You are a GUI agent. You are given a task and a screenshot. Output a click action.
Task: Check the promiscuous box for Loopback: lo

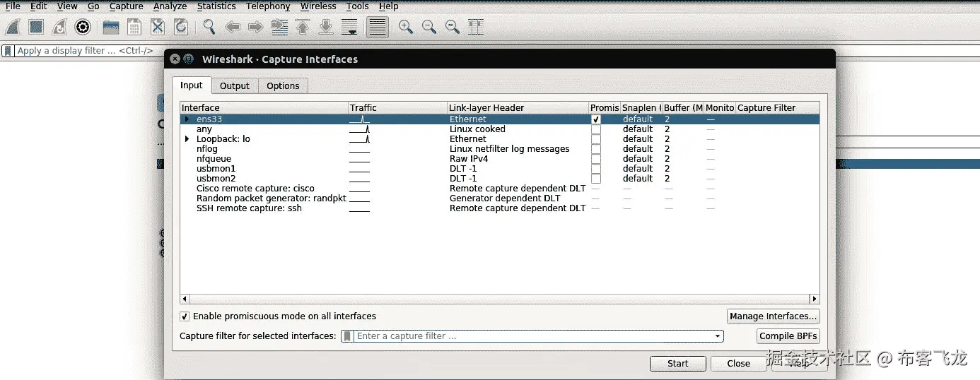[x=596, y=139]
